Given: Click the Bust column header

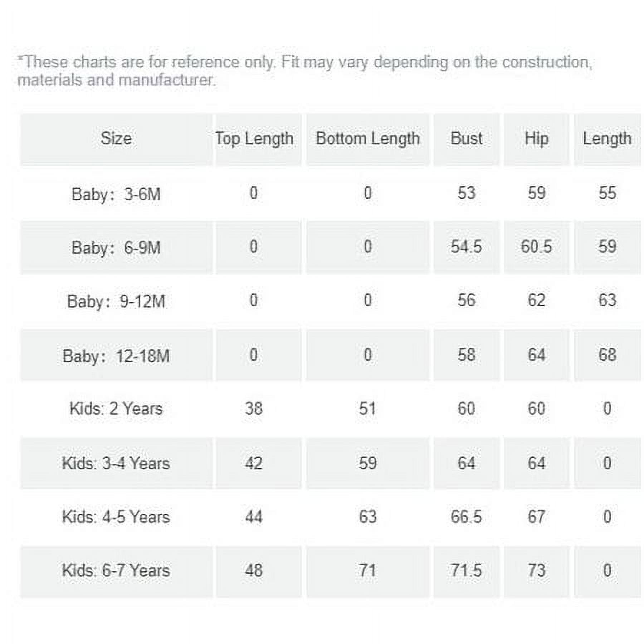Looking at the screenshot, I should coord(466,139).
